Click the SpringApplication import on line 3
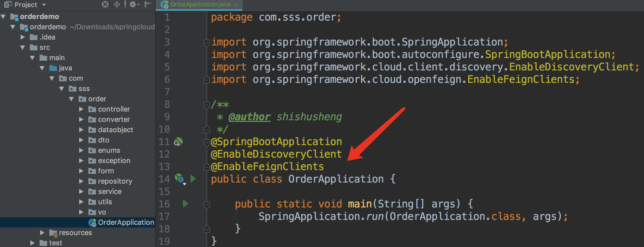The height and width of the screenshot is (247, 644). [359, 42]
